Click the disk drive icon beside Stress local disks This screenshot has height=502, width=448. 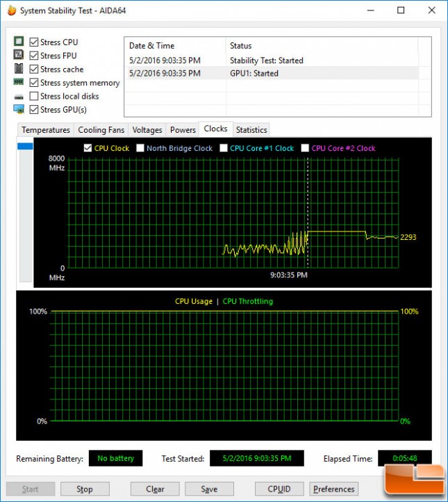[x=19, y=97]
